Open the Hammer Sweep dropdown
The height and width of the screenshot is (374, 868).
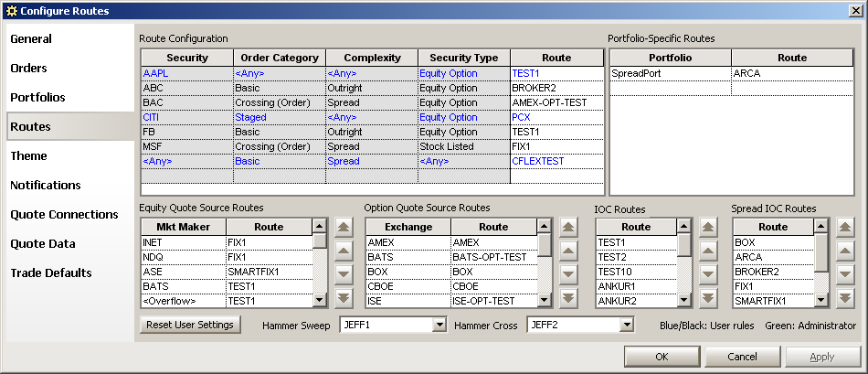click(x=439, y=326)
